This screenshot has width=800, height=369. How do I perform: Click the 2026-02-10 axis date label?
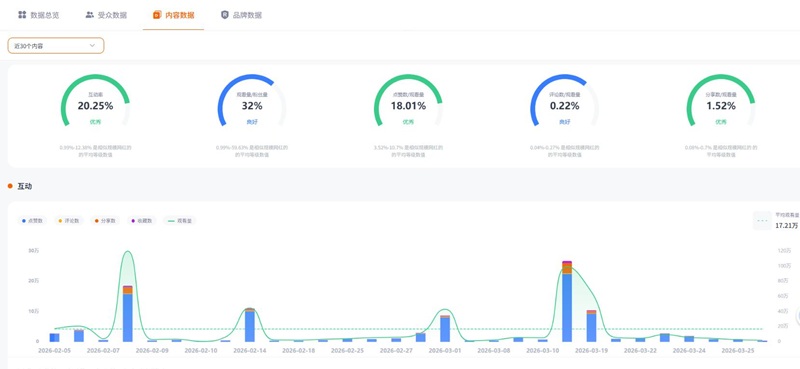(x=201, y=351)
